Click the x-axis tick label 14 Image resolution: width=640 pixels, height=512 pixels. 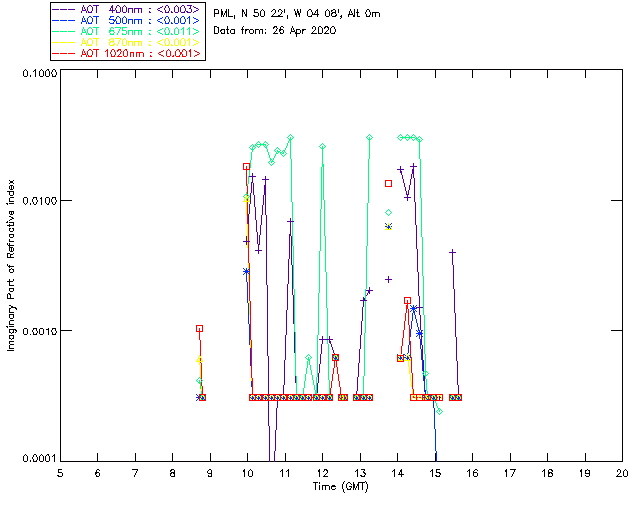398,474
